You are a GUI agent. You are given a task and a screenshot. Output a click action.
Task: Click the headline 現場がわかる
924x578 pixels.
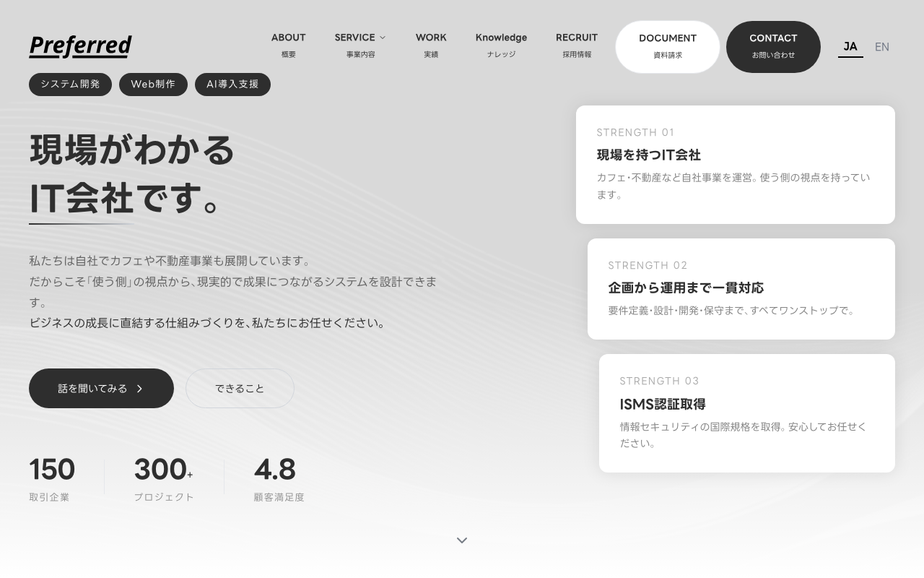tap(132, 150)
